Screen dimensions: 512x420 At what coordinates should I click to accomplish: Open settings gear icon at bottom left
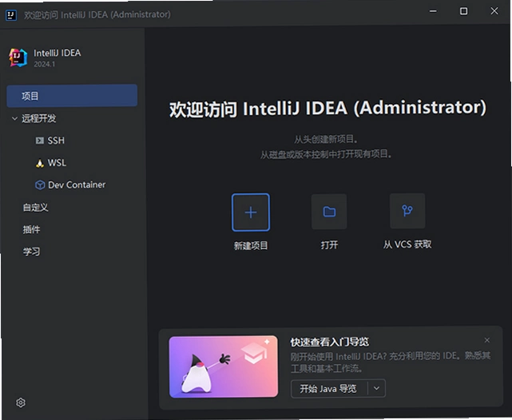(x=21, y=402)
